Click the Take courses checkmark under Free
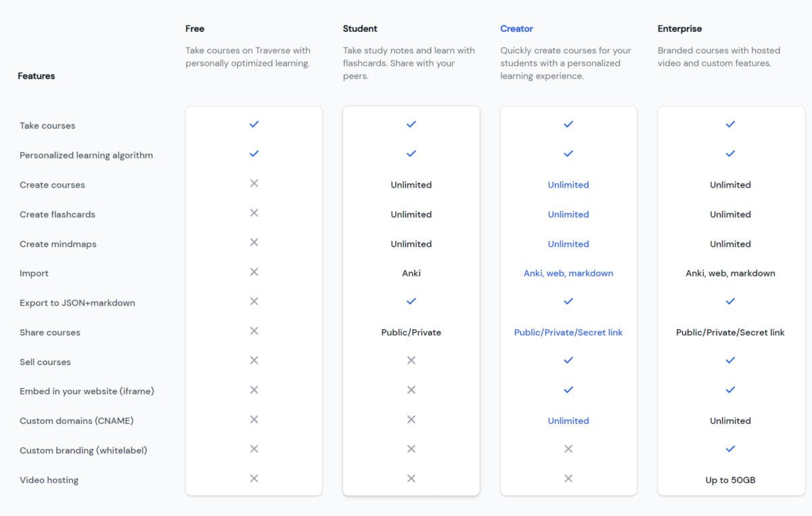The height and width of the screenshot is (516, 812). (x=253, y=124)
